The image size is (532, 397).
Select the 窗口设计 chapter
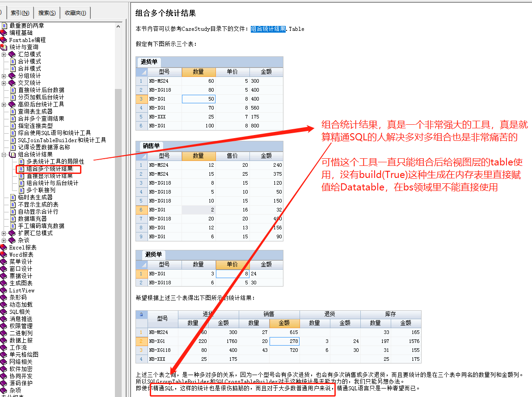point(21,269)
